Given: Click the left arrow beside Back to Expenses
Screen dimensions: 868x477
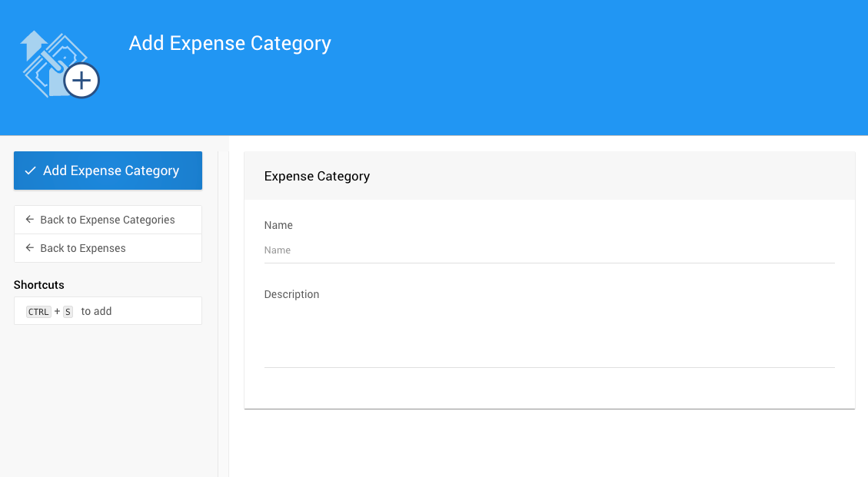Looking at the screenshot, I should [x=30, y=248].
